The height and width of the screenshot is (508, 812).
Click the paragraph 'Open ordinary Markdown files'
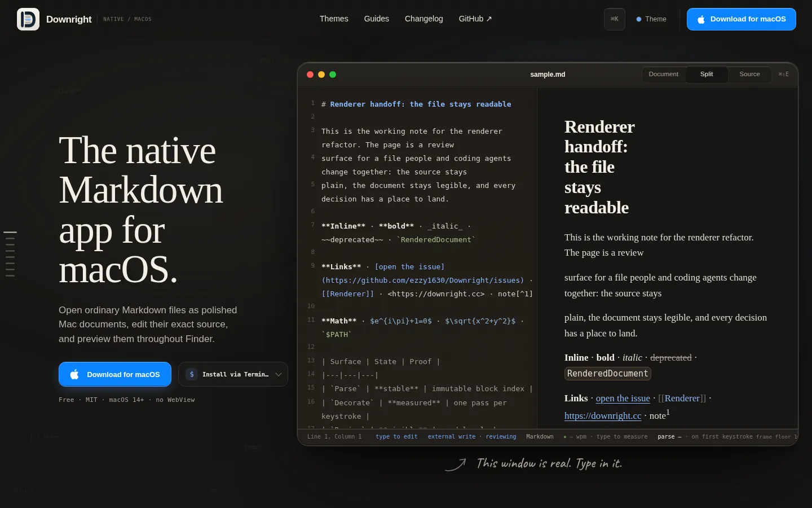(148, 325)
